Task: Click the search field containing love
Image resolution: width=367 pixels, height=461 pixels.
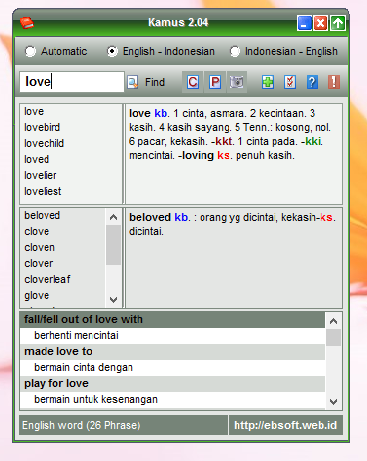Action: (x=72, y=82)
